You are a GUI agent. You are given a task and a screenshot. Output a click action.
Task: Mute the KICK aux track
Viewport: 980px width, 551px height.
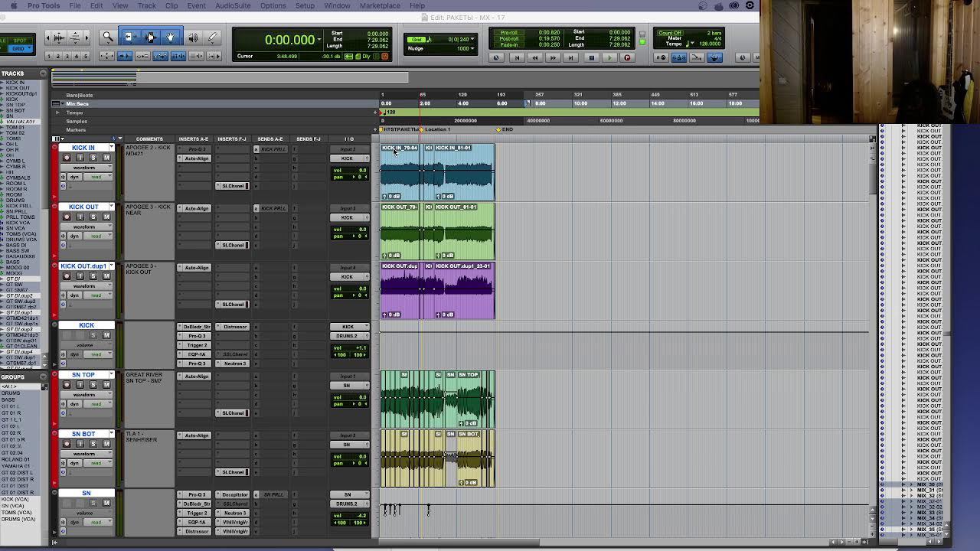(x=106, y=334)
